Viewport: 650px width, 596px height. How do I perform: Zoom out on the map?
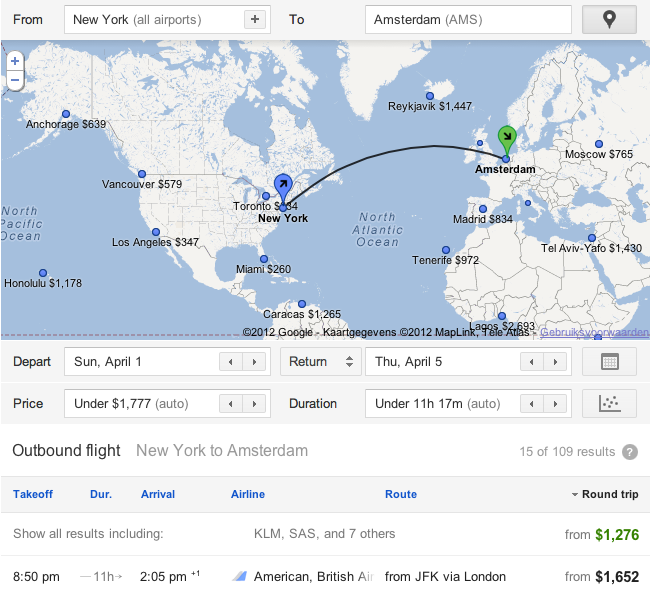[15, 79]
